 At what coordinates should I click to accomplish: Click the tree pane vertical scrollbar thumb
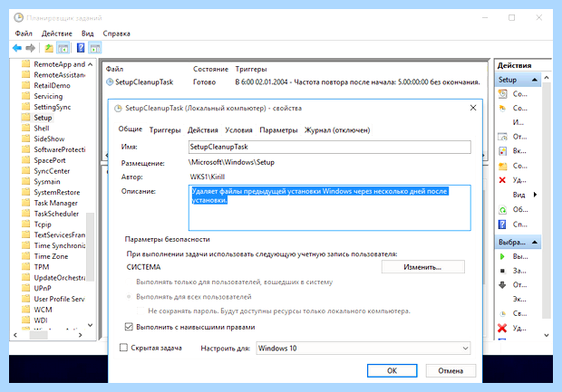(91, 247)
